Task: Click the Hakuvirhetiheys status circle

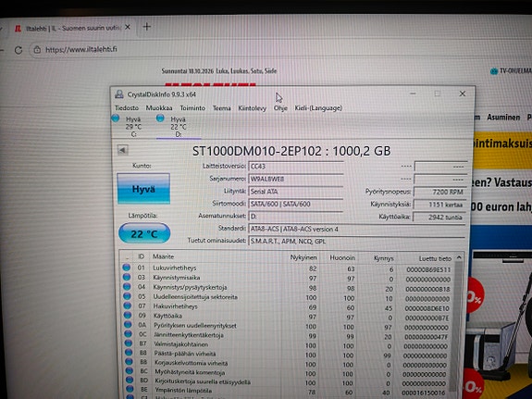Action: pyautogui.click(x=128, y=305)
